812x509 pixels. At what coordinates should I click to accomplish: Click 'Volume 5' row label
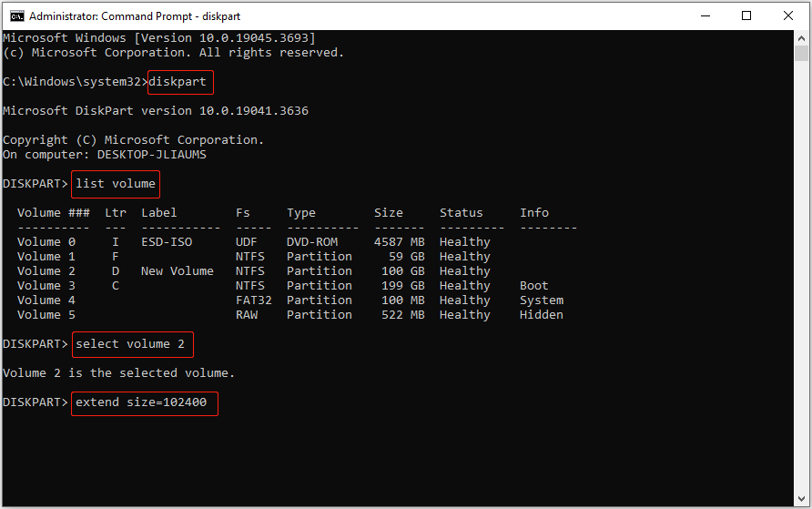46,314
